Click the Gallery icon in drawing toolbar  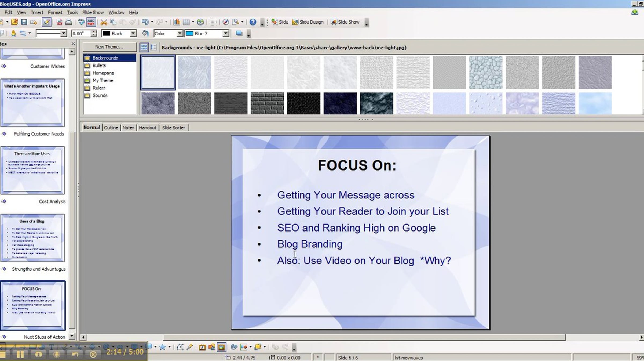point(221,347)
